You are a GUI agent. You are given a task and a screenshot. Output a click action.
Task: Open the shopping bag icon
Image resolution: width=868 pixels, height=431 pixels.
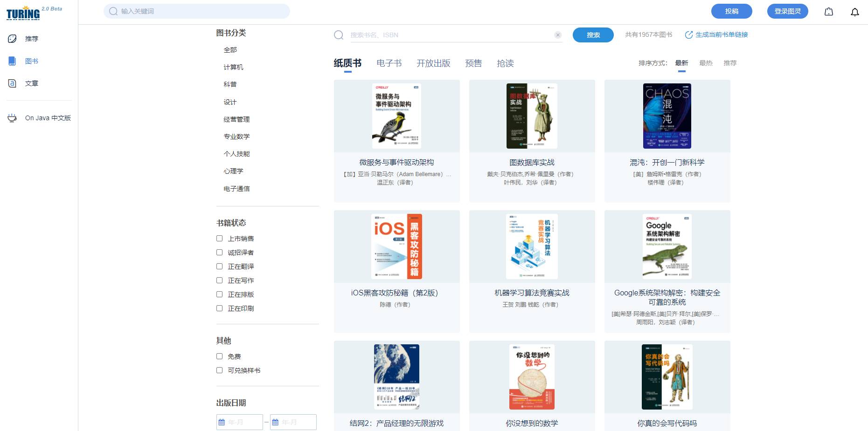point(829,12)
